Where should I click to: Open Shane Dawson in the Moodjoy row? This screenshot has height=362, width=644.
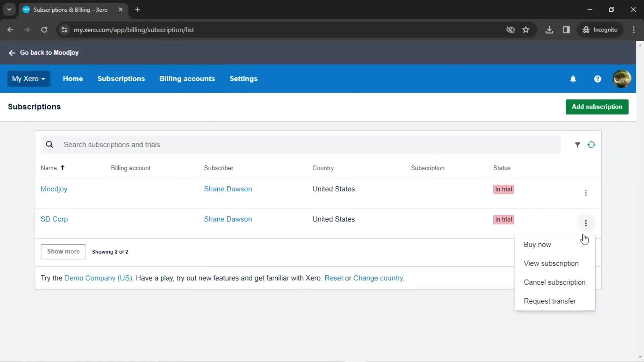pos(228,189)
